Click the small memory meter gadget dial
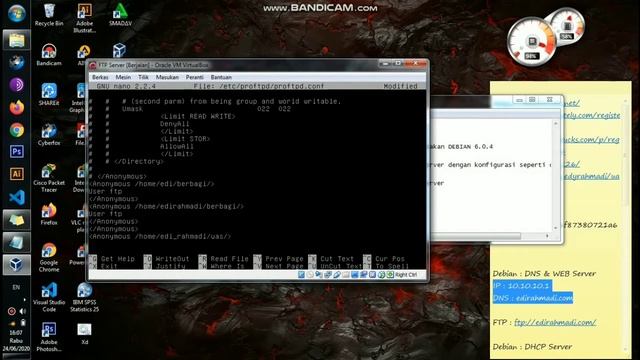This screenshot has height=360, width=640. (567, 27)
